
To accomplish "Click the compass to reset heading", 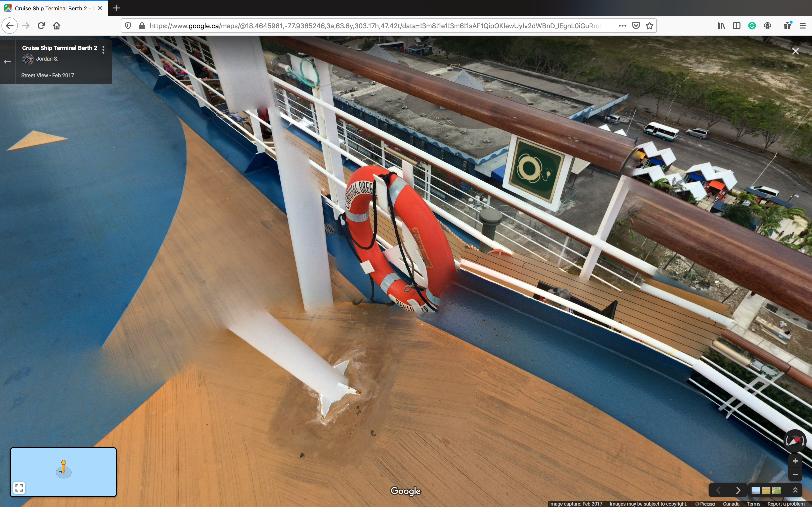I will click(x=795, y=441).
